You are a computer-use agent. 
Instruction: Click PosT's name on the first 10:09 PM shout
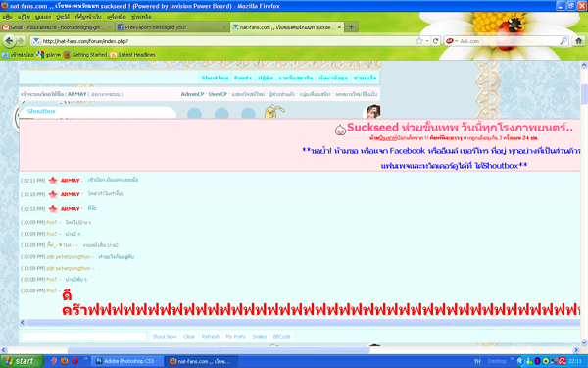[52, 223]
